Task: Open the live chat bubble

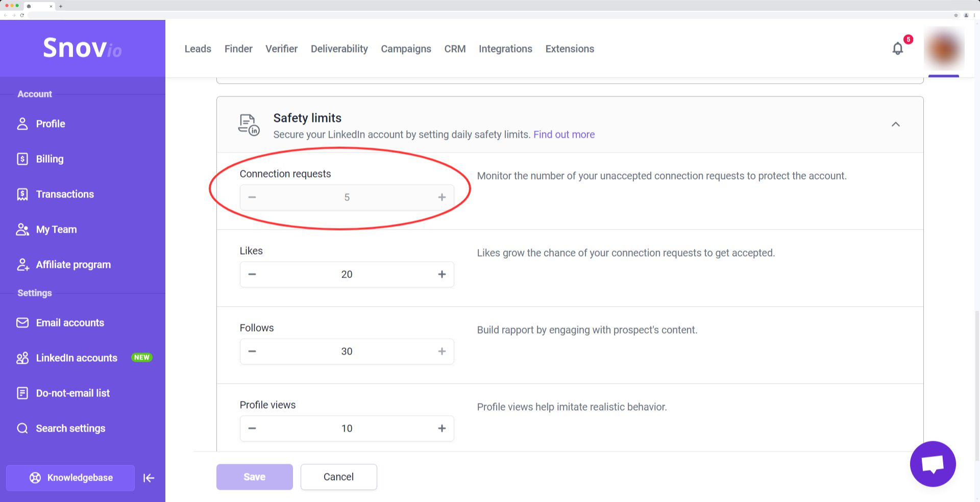Action: (x=933, y=464)
